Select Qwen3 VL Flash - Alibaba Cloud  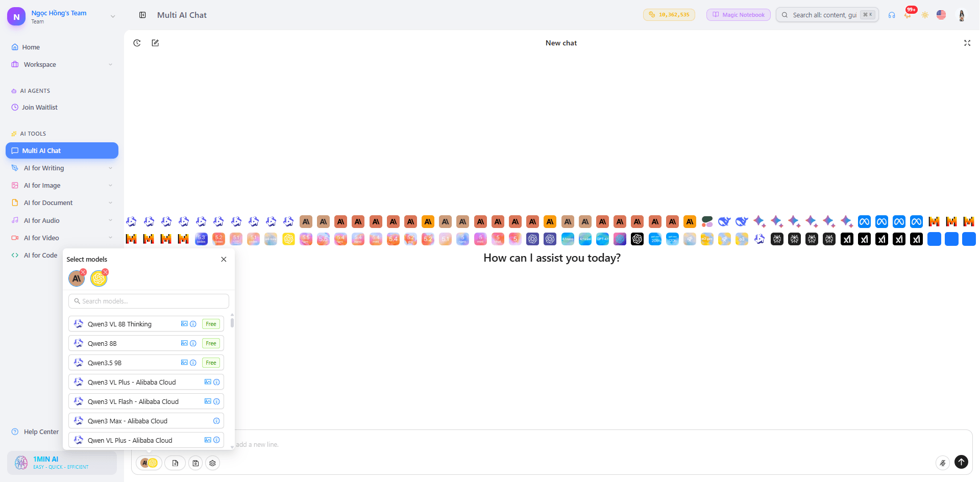[x=146, y=401]
